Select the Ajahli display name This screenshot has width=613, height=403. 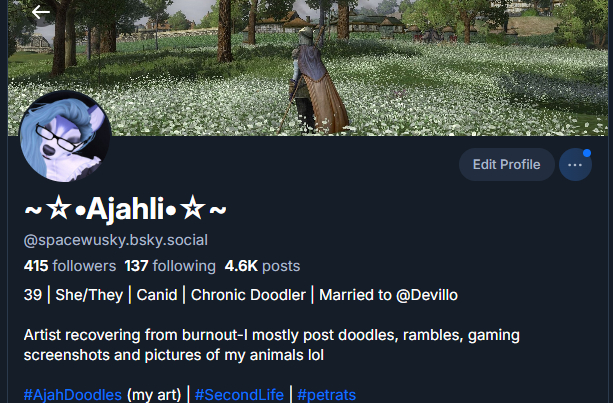click(125, 210)
